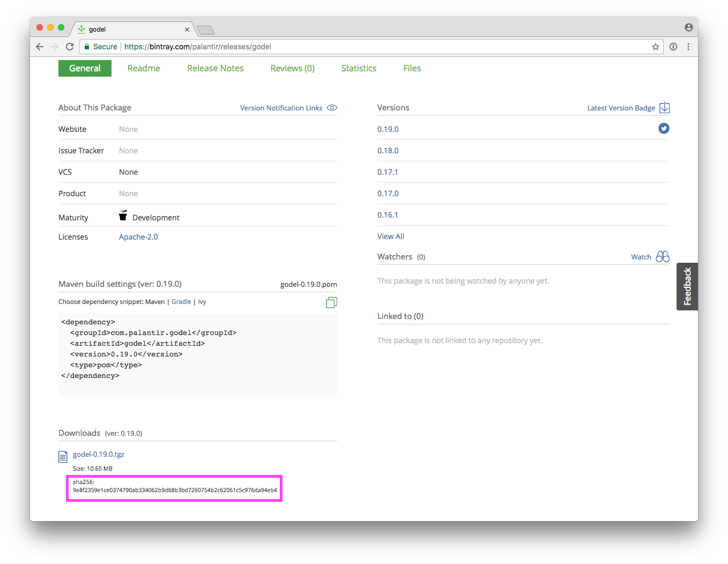
Task: Click the 'Development' maturity text
Action: tap(156, 218)
